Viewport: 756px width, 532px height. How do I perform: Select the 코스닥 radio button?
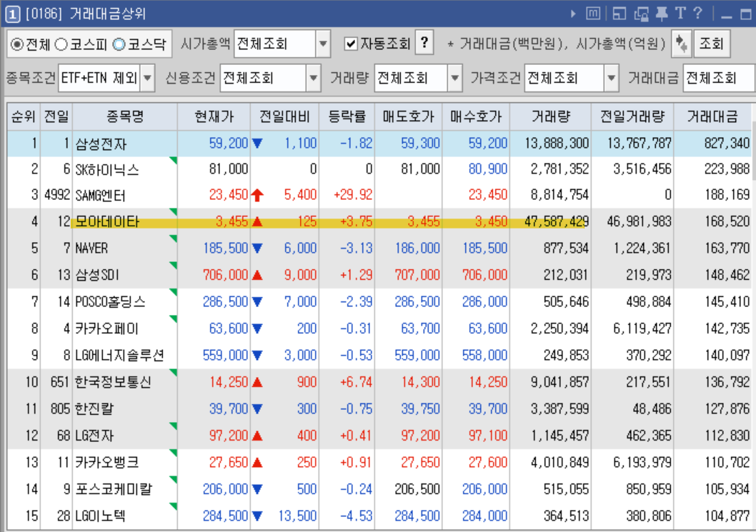[x=119, y=44]
